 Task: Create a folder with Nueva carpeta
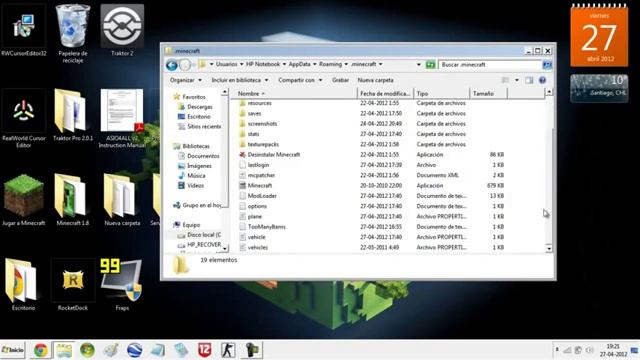376,80
